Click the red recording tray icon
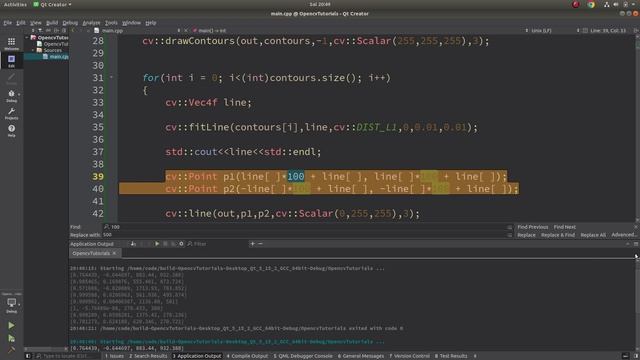 coord(576,4)
